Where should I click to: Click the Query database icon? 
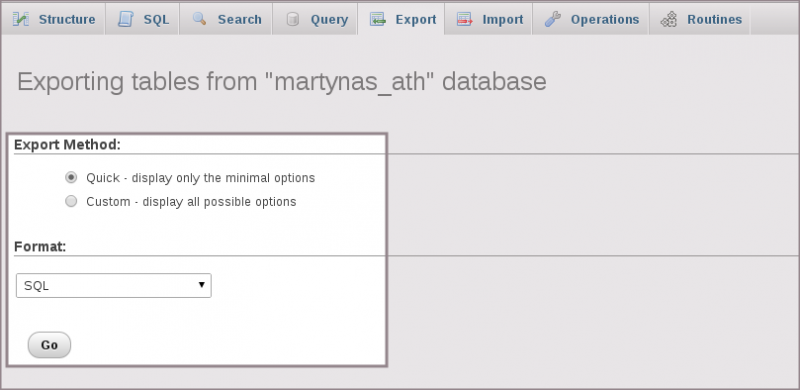point(292,19)
